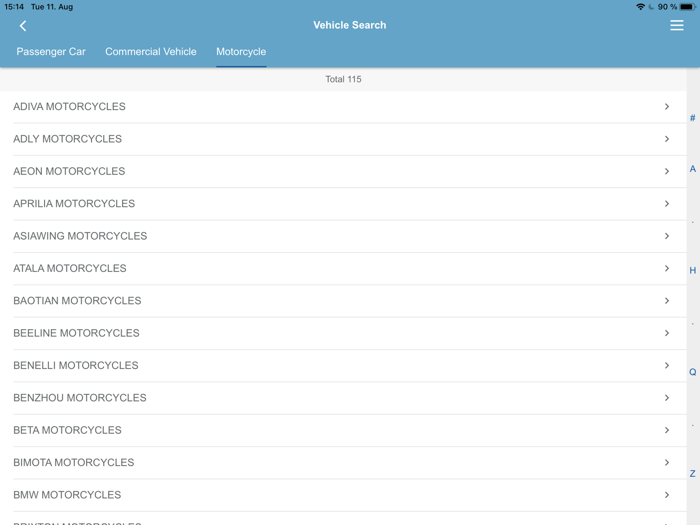The width and height of the screenshot is (700, 525).
Task: Expand chevron on BEELINE MOTORCYCLES row
Action: click(x=667, y=333)
